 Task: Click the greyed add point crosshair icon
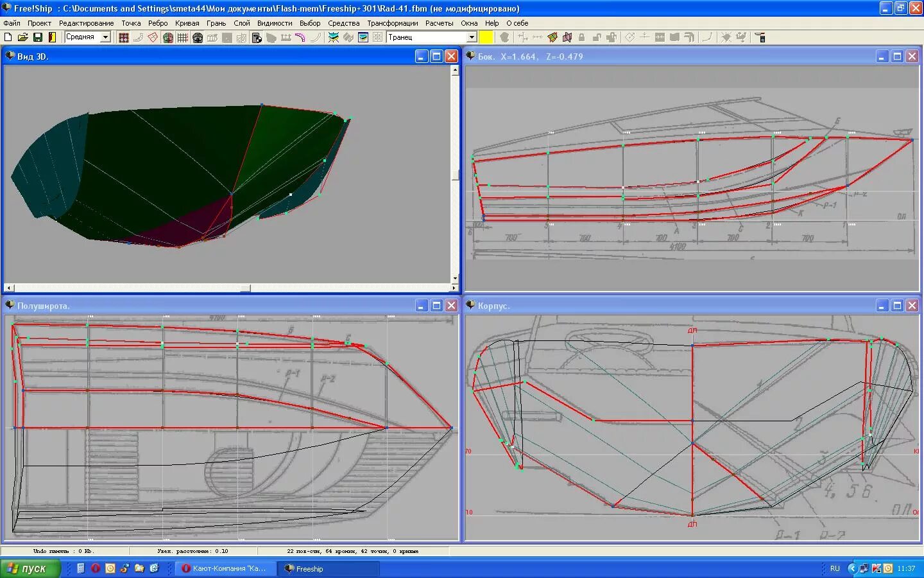tap(644, 37)
